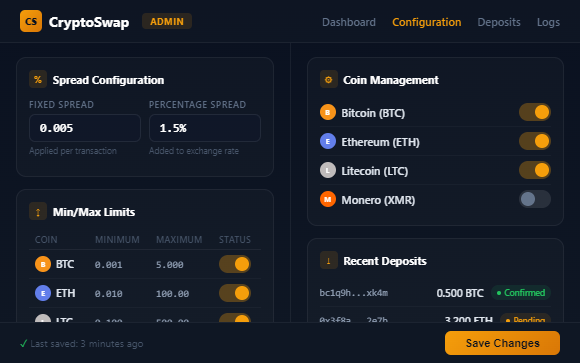Image resolution: width=580 pixels, height=363 pixels.
Task: Go to the Deposits tab
Action: [499, 22]
